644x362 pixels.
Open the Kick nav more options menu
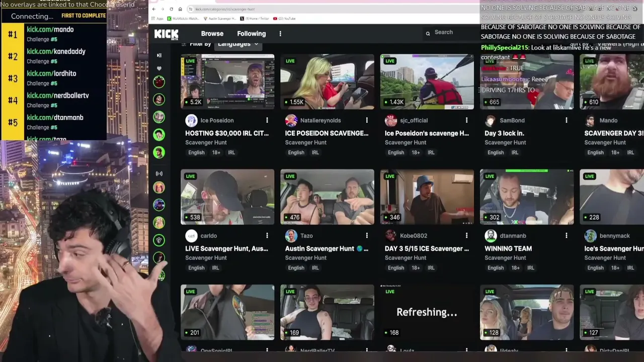click(x=280, y=34)
